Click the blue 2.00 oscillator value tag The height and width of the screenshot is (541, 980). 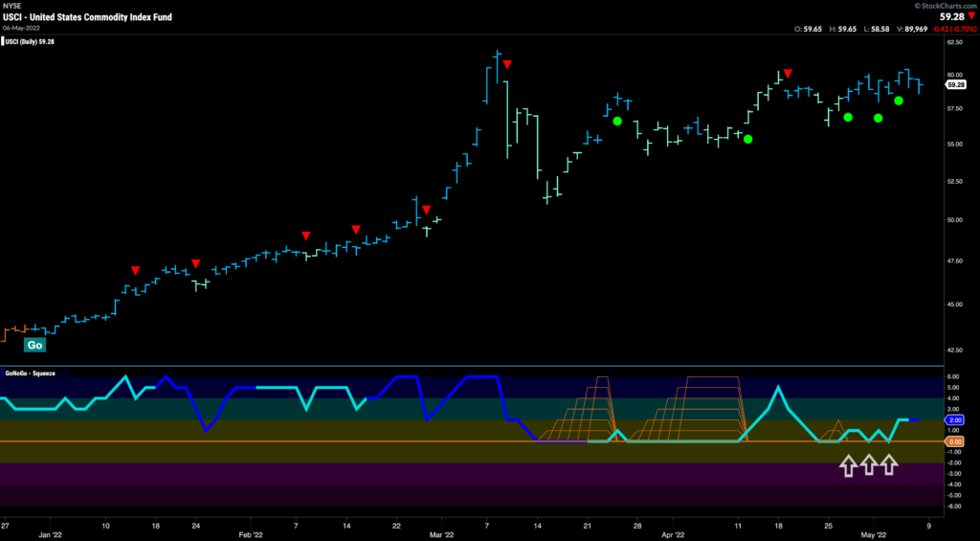coord(955,420)
